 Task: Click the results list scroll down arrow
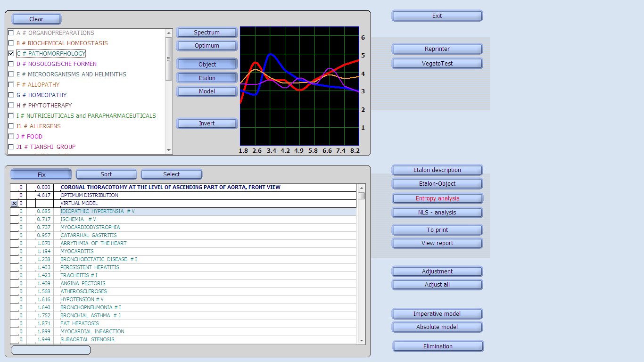362,340
